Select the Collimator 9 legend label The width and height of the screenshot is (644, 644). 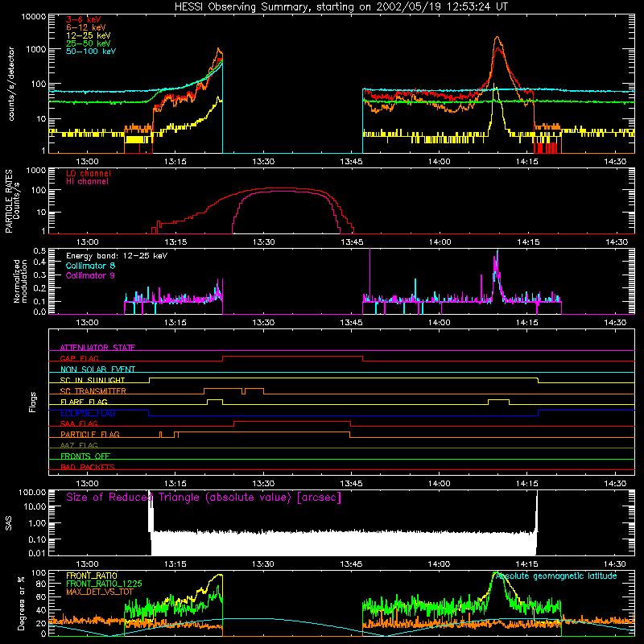(x=90, y=275)
